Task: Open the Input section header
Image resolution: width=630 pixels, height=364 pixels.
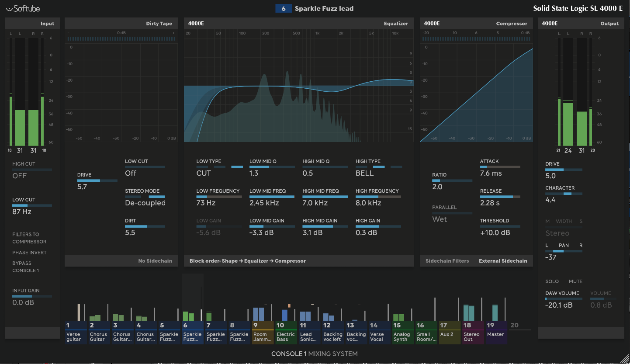Action: point(32,24)
